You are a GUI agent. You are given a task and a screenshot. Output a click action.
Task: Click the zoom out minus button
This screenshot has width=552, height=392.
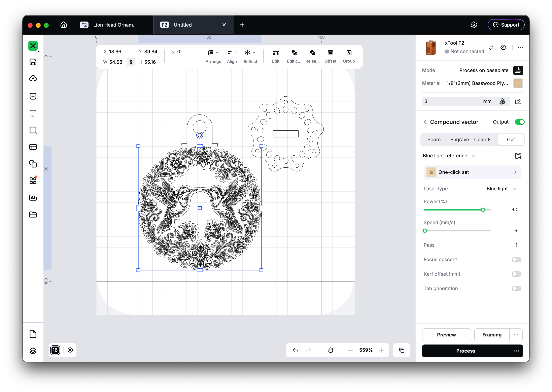(350, 350)
